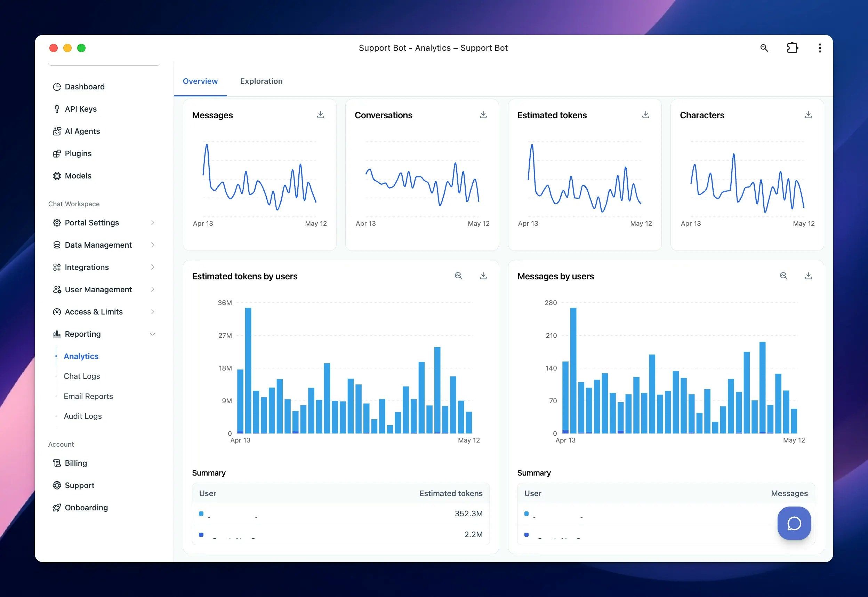This screenshot has height=597, width=868.
Task: Click light-blue user swatch in tokens summary
Action: (201, 514)
